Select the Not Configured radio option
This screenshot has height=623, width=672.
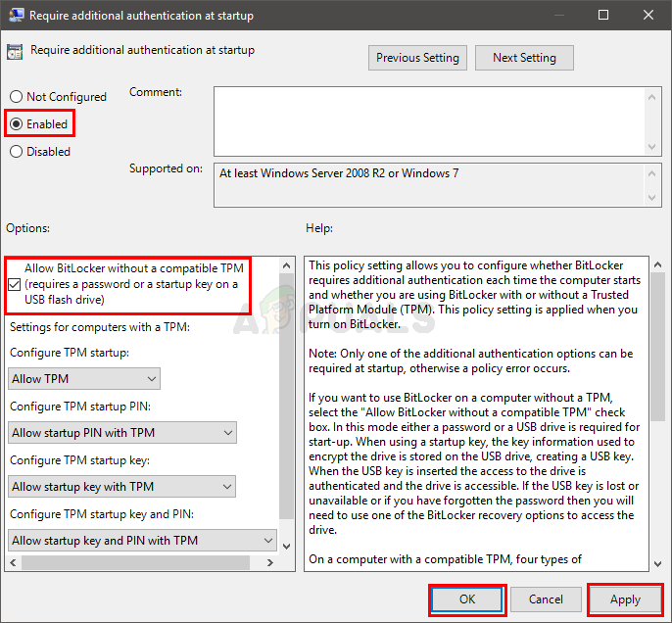tap(17, 97)
